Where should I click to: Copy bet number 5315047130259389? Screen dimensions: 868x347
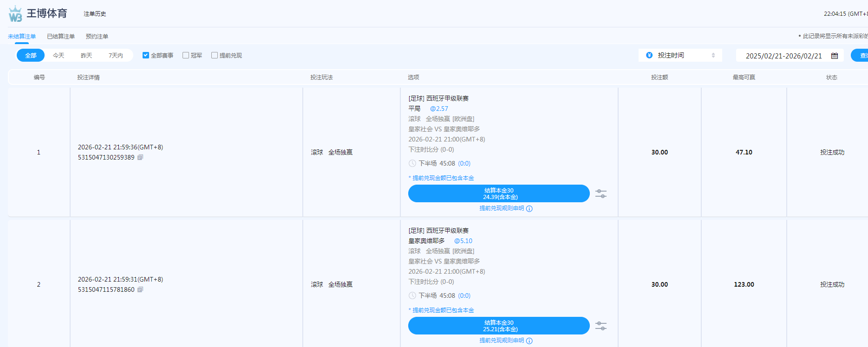(140, 157)
